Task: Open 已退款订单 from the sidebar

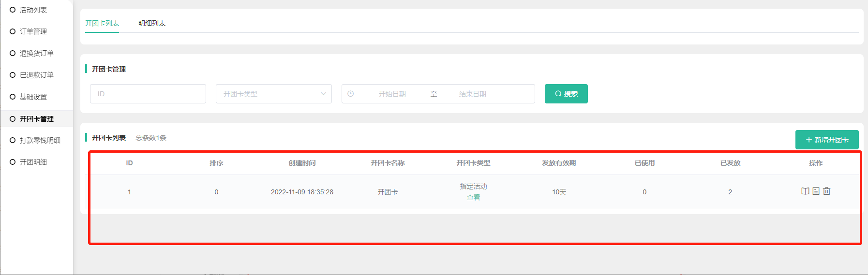Action: coord(36,75)
